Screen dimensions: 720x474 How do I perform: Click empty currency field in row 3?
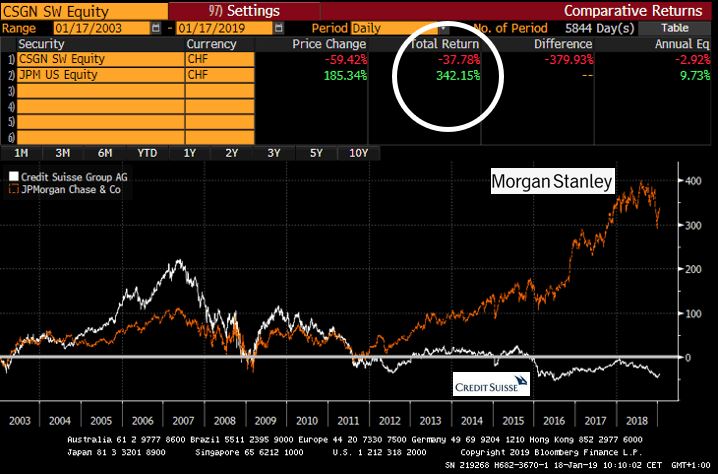[x=220, y=91]
